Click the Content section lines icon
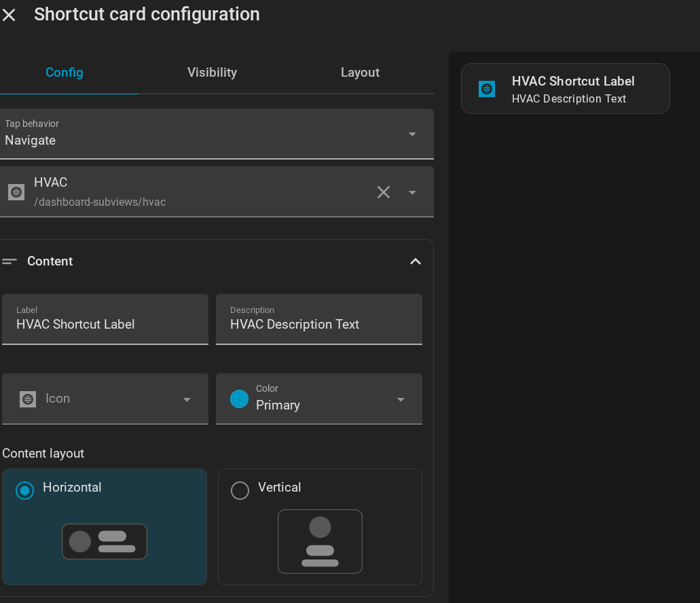Image resolution: width=700 pixels, height=603 pixels. [10, 261]
